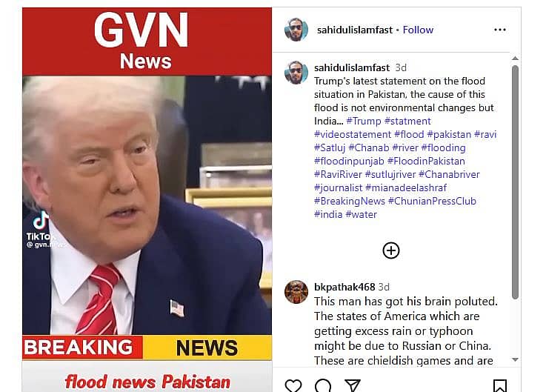
Task: Follow sahidulislamfast account
Action: coord(418,30)
